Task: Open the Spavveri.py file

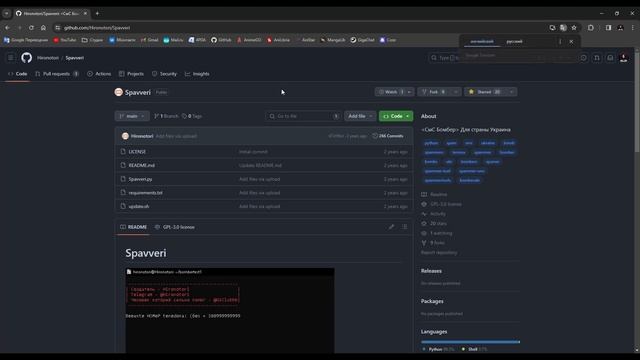Action: tap(140, 179)
